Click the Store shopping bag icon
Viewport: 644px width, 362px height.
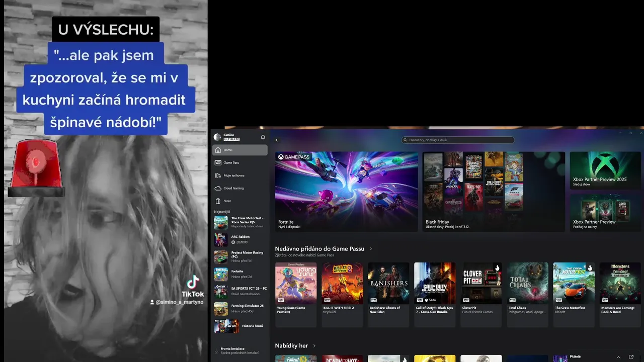pyautogui.click(x=218, y=201)
